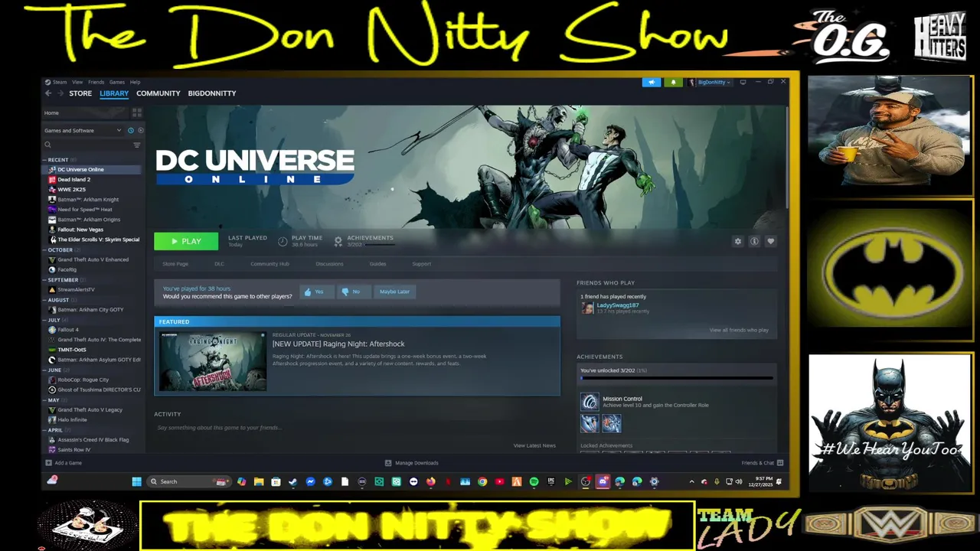
Task: Click View Latest News link
Action: [x=534, y=445]
